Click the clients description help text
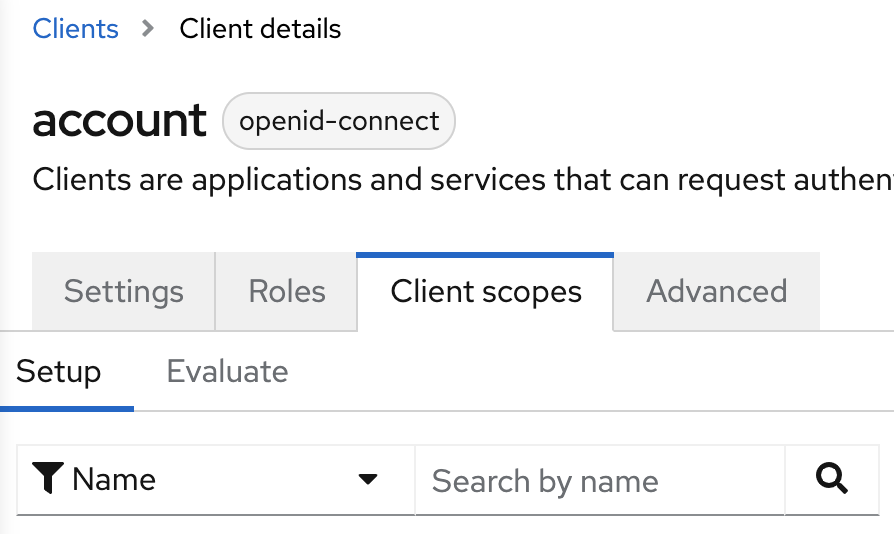894x534 pixels. click(463, 180)
